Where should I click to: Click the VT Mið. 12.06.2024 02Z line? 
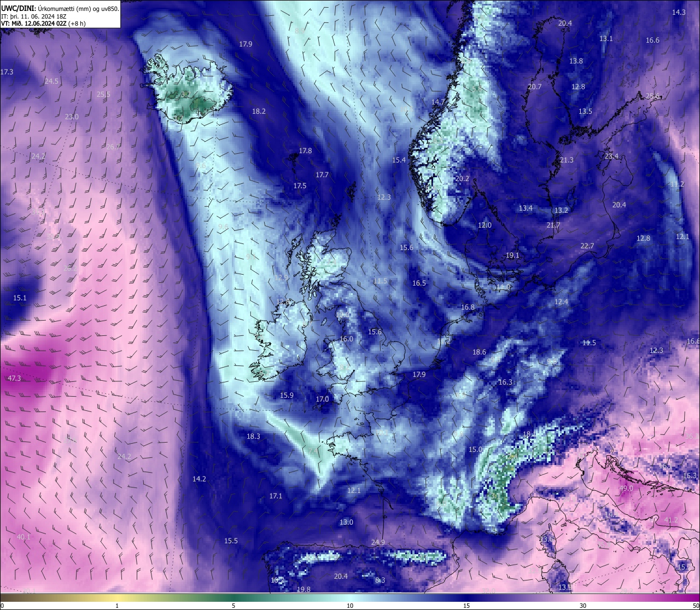click(43, 24)
